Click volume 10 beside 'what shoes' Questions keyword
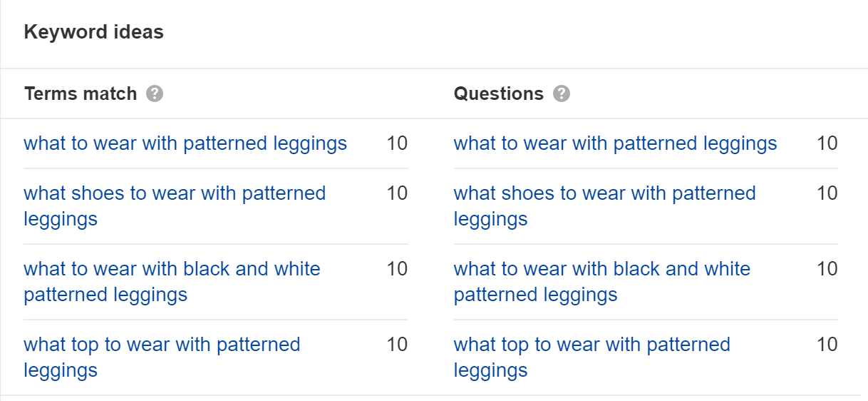This screenshot has height=401, width=868. 827,193
